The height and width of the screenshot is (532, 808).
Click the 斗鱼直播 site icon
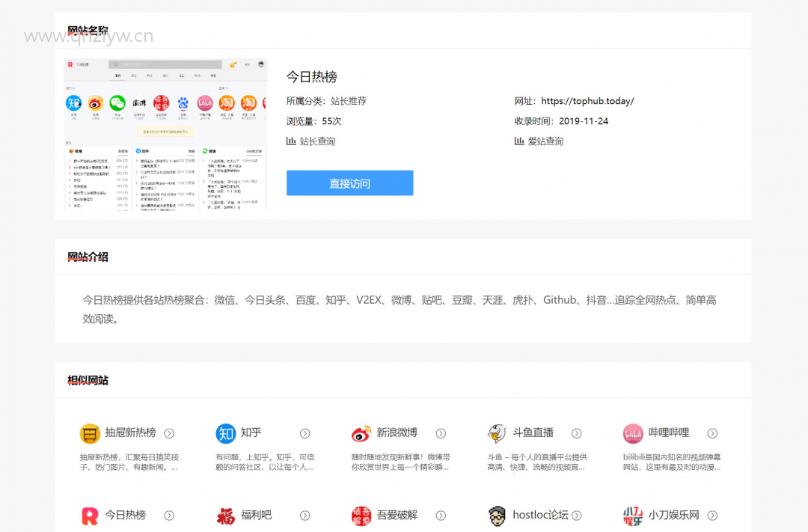498,433
